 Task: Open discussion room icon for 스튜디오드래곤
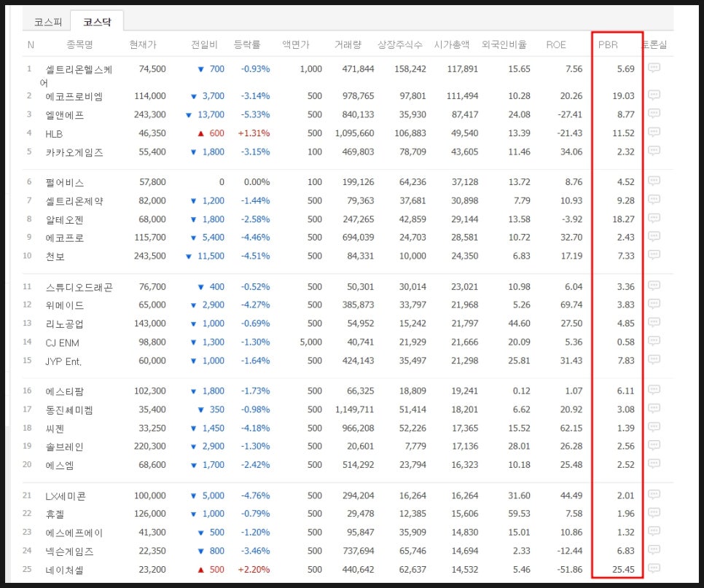[654, 286]
